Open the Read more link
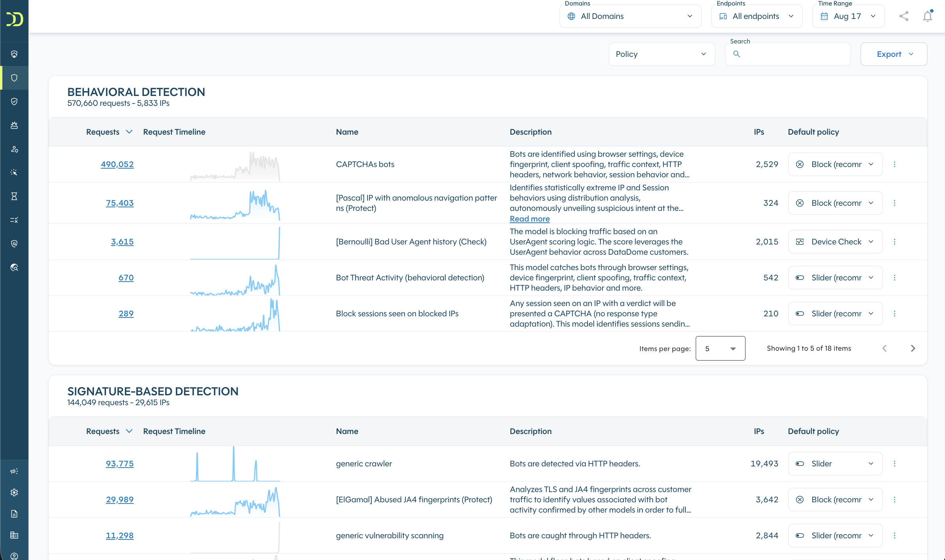The image size is (945, 560). click(529, 219)
